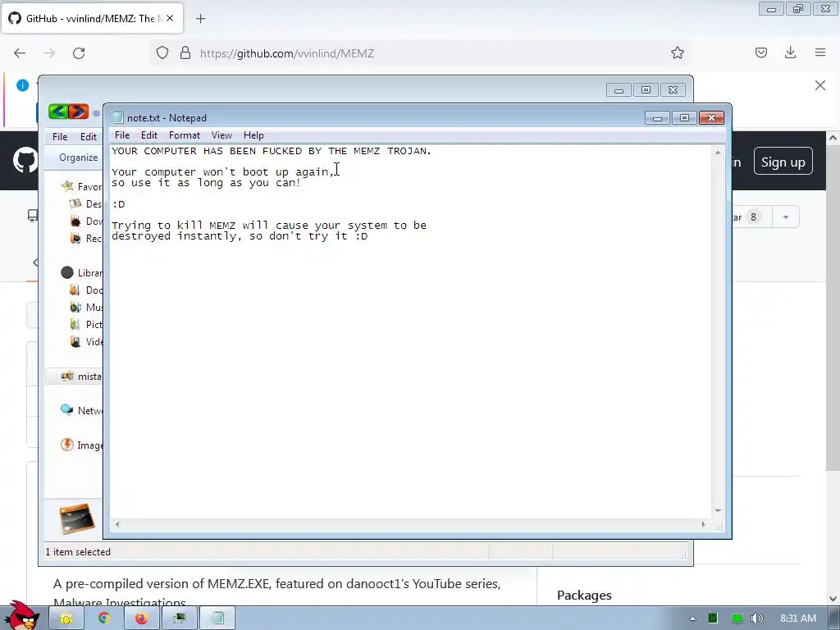Click the Packages heading on GitHub
The image size is (840, 630).
(584, 596)
